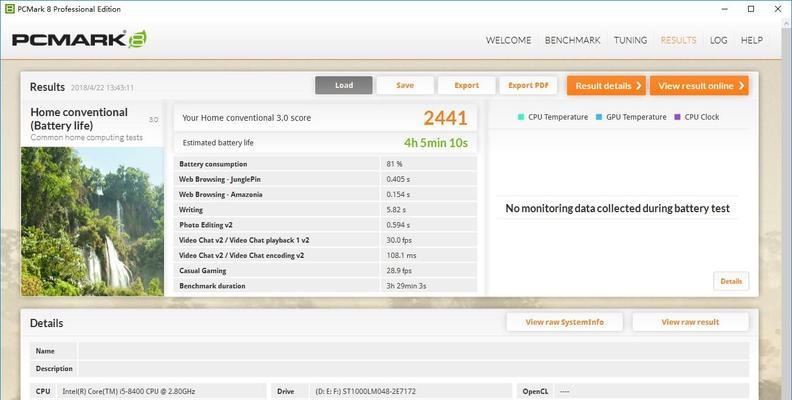The image size is (792, 400).
Task: Click the Web Browsing - JunglePin row
Action: (x=325, y=179)
